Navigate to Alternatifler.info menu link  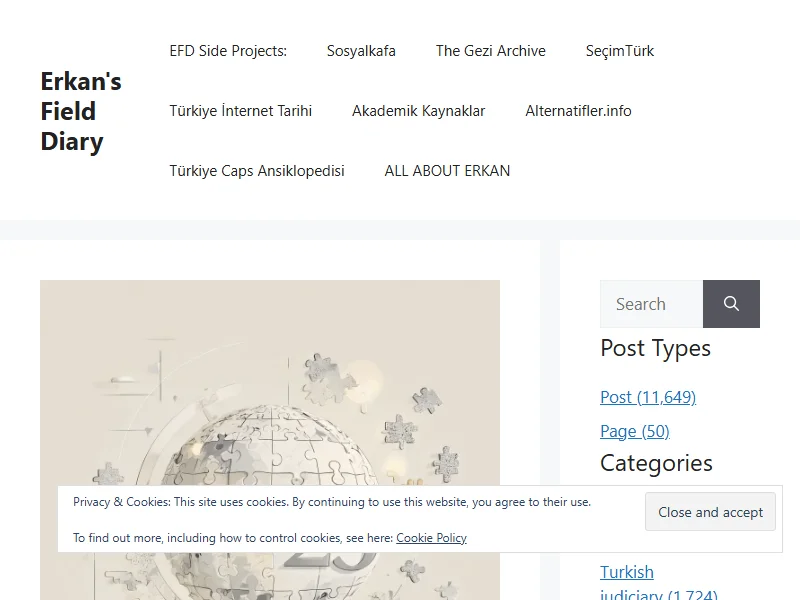coord(578,111)
